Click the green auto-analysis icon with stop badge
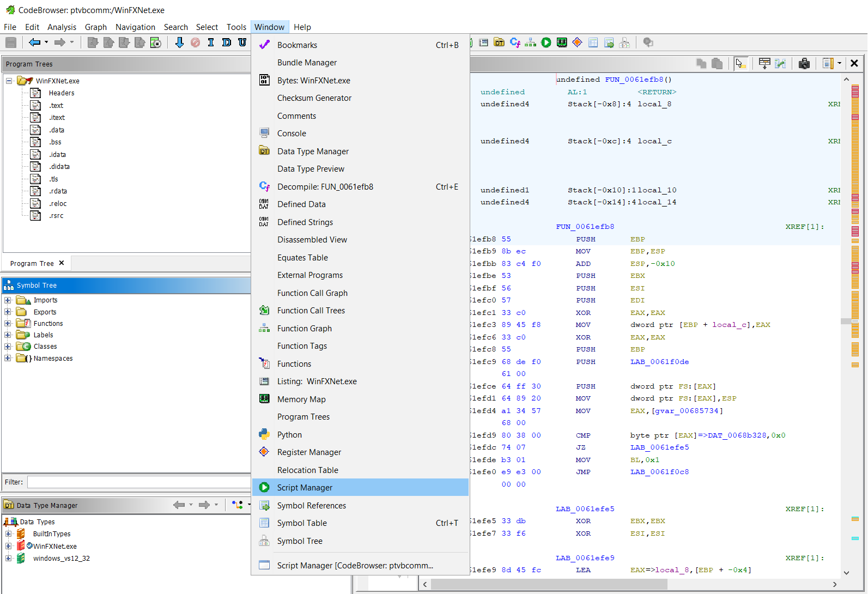This screenshot has width=868, height=594. (156, 43)
